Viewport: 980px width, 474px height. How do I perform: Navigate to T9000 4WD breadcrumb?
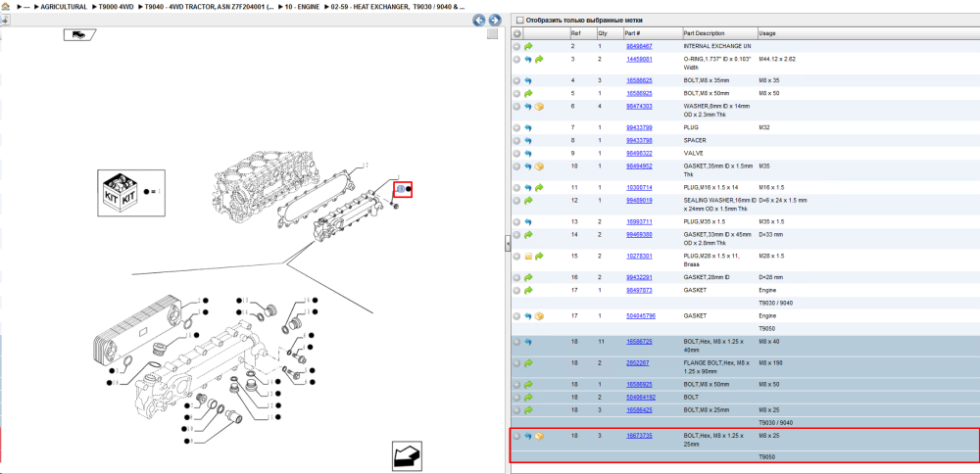pos(116,6)
